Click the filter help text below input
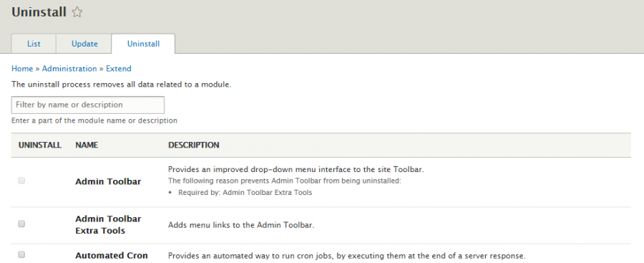 tap(94, 120)
